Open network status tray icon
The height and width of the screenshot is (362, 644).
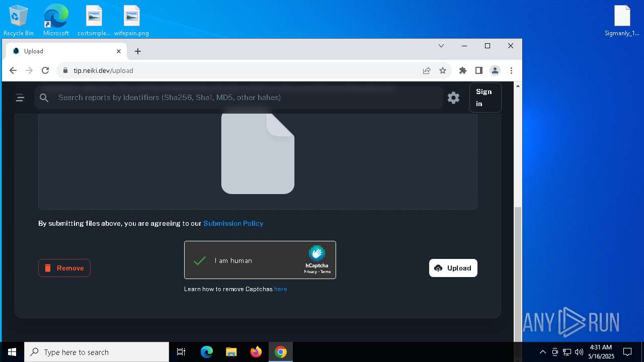click(567, 352)
